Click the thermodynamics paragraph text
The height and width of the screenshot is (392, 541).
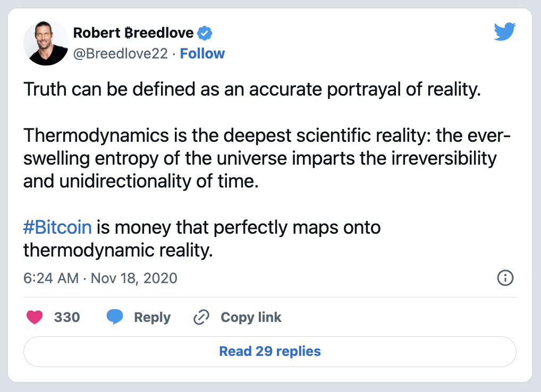[x=267, y=158]
